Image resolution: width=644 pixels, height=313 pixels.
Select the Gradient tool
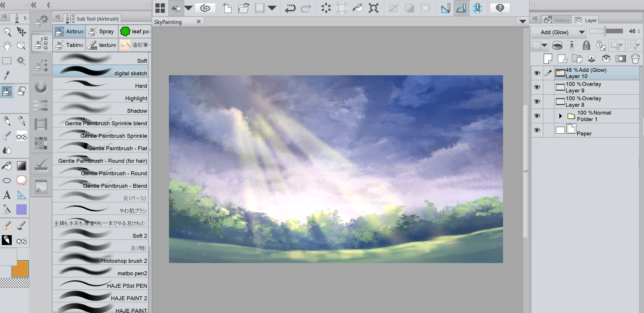point(21,166)
